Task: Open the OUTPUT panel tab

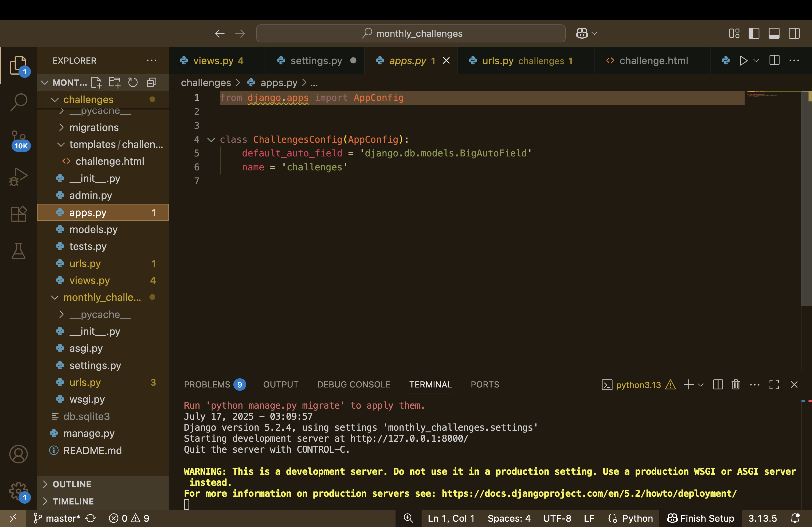Action: (x=281, y=385)
